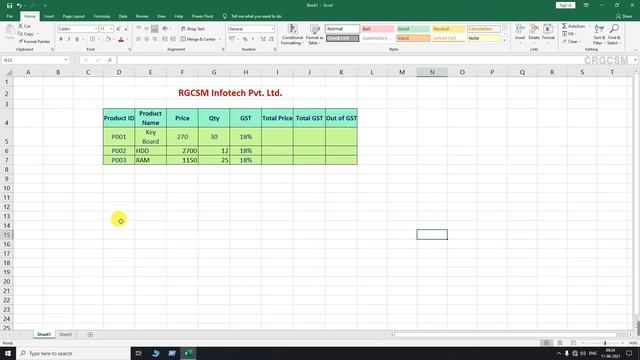640x360 pixels.
Task: Click the Format cells icon
Action: [548, 29]
